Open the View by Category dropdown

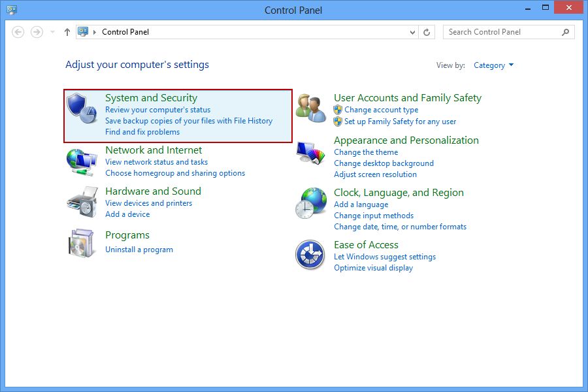tap(493, 65)
